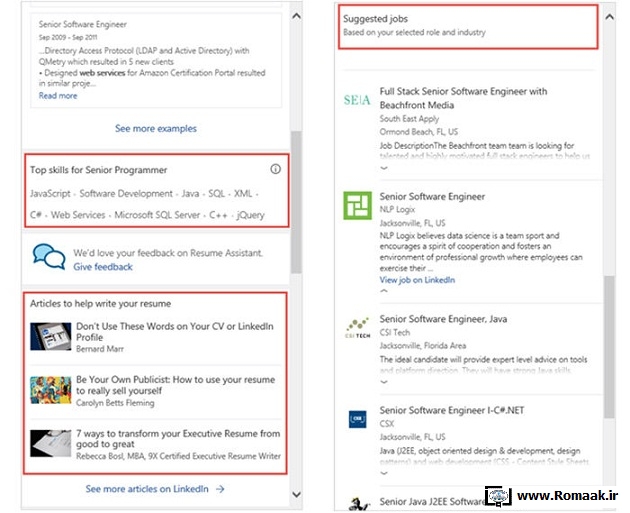
Task: Collapse the NLP Logix job description
Action: (384, 290)
